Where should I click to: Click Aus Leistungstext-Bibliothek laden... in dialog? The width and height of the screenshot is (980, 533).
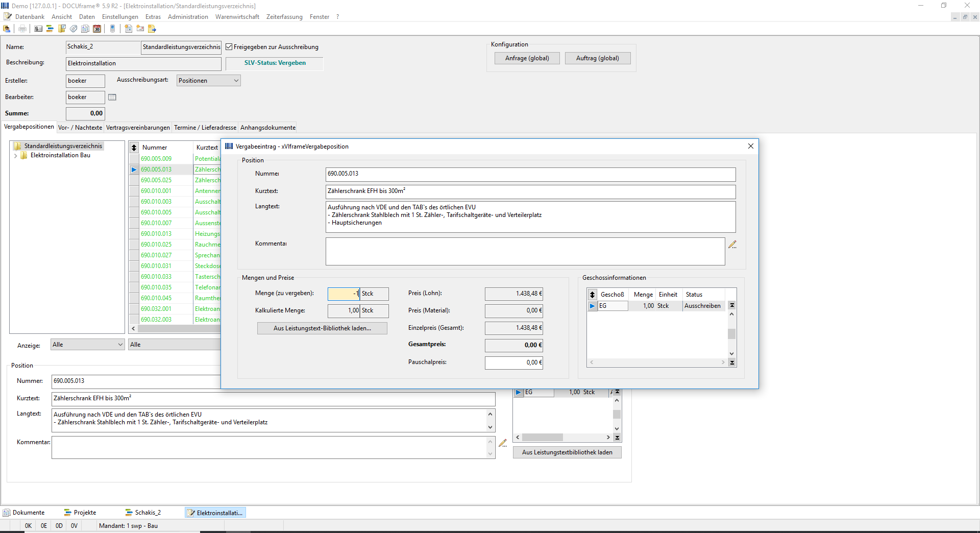click(322, 328)
